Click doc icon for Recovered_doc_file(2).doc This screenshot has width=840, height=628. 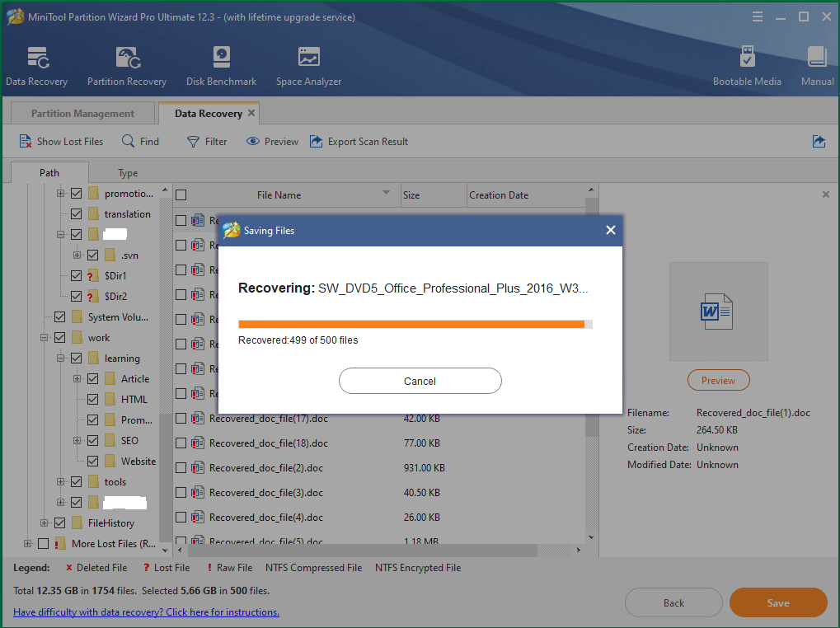[198, 467]
